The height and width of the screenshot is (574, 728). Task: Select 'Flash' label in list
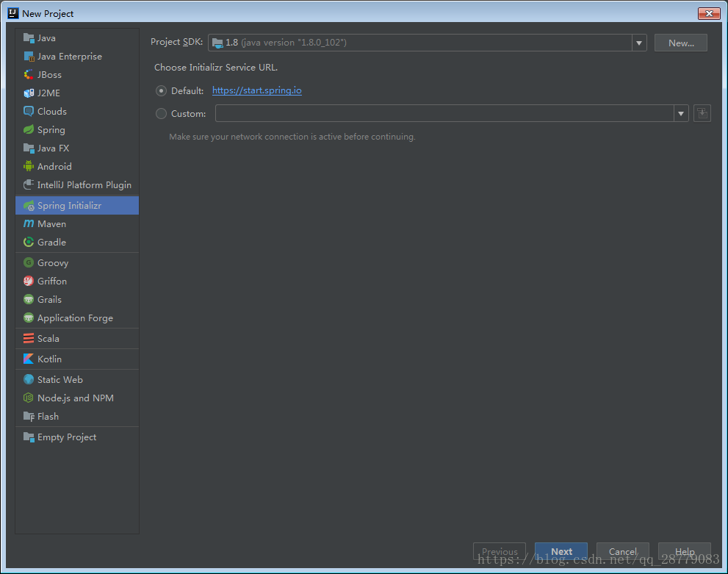[48, 417]
